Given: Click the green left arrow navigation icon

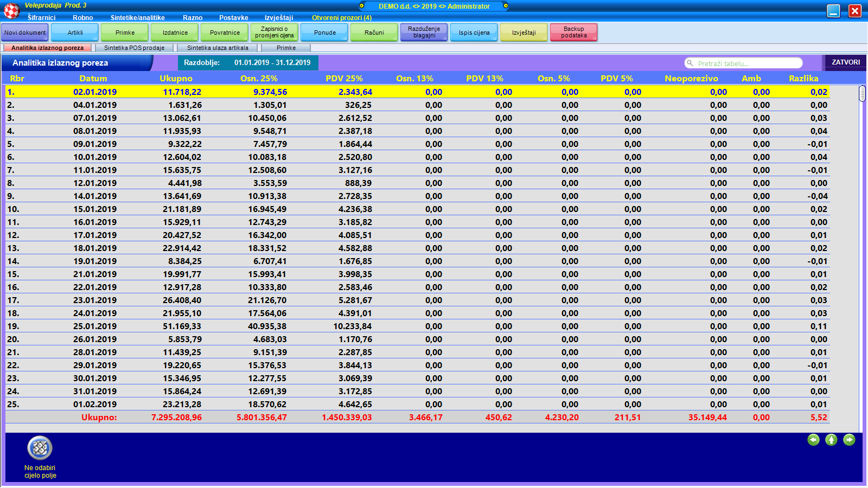Looking at the screenshot, I should coord(813,440).
